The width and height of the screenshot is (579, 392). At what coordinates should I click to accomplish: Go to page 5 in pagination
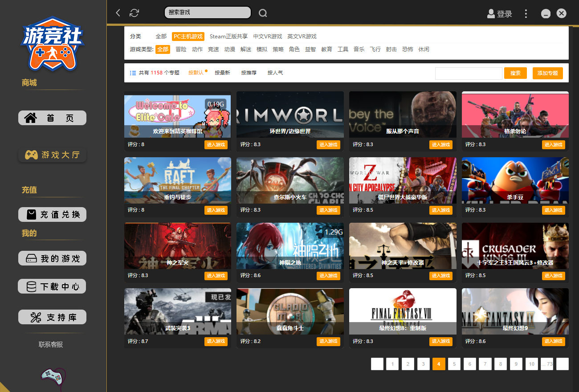pos(454,364)
